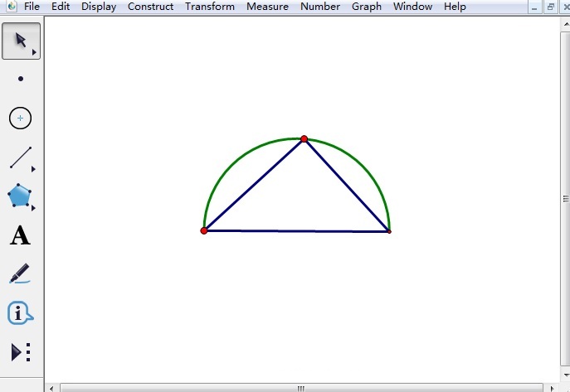This screenshot has height=392, width=570.
Task: Restore down the document window
Action: pyautogui.click(x=550, y=7)
